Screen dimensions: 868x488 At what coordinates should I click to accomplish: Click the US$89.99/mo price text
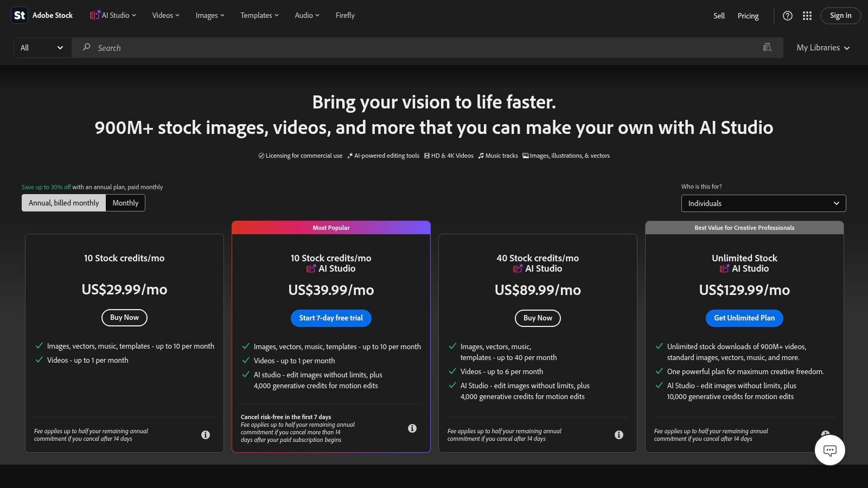click(x=538, y=290)
